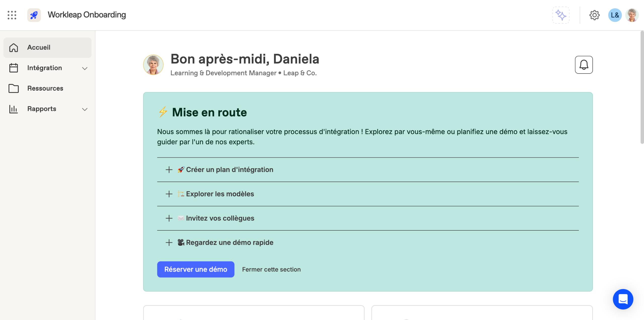Click the notification bell button

pos(584,65)
